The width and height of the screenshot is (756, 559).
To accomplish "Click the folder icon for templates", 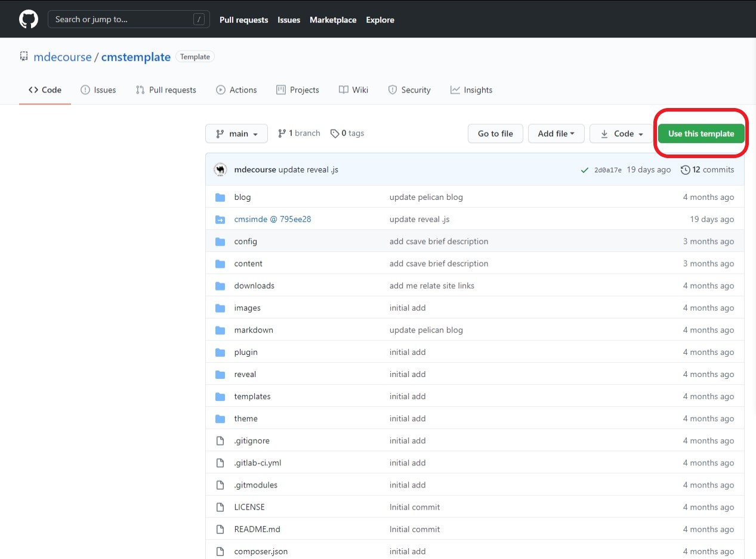I will point(220,396).
